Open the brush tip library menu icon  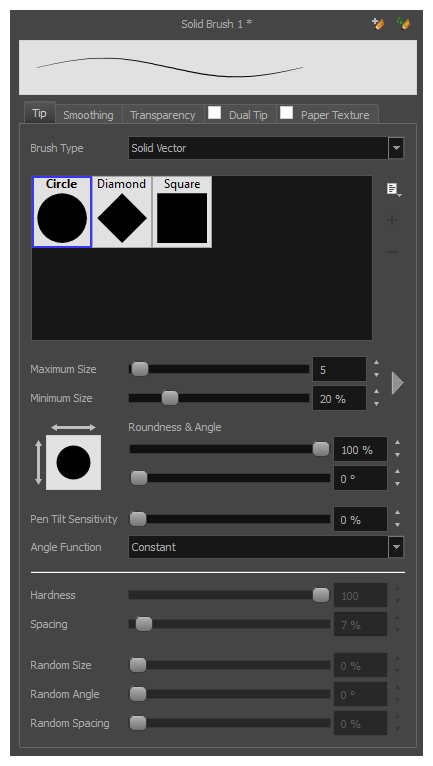coord(393,190)
